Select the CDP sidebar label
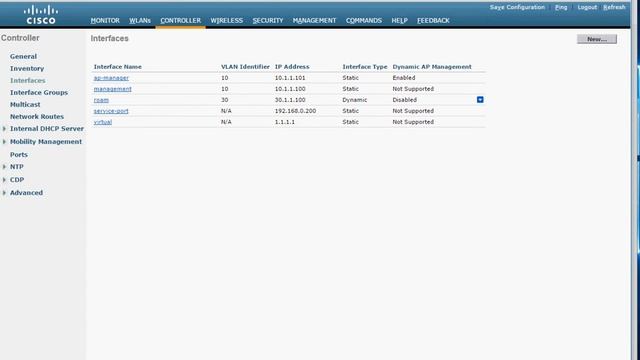 (x=17, y=180)
